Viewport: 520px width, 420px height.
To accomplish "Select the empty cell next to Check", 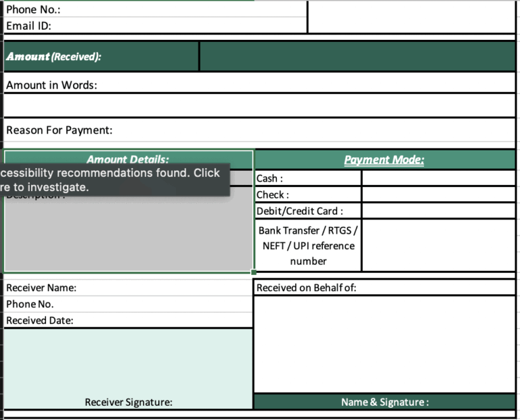I will coord(439,194).
